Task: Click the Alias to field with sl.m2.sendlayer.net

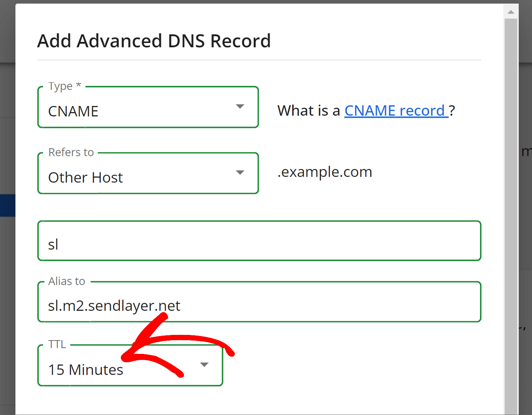Action: [259, 305]
